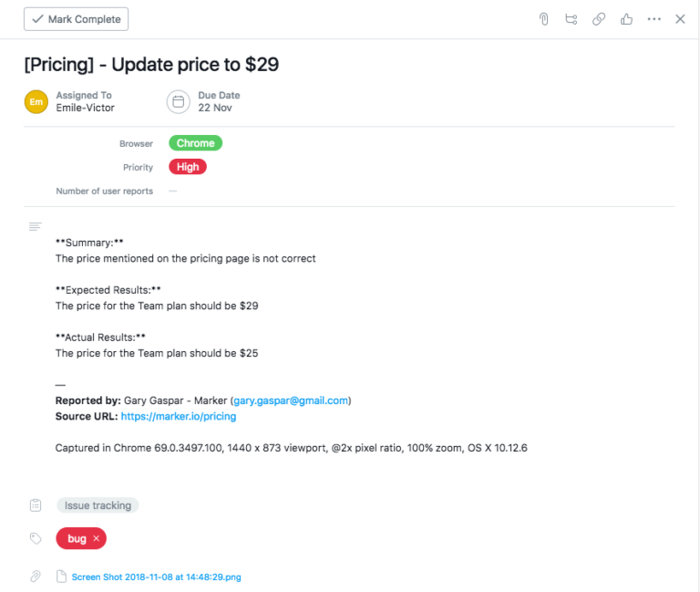Click the Number of user reports field
The width and height of the screenshot is (700, 592).
(x=172, y=192)
